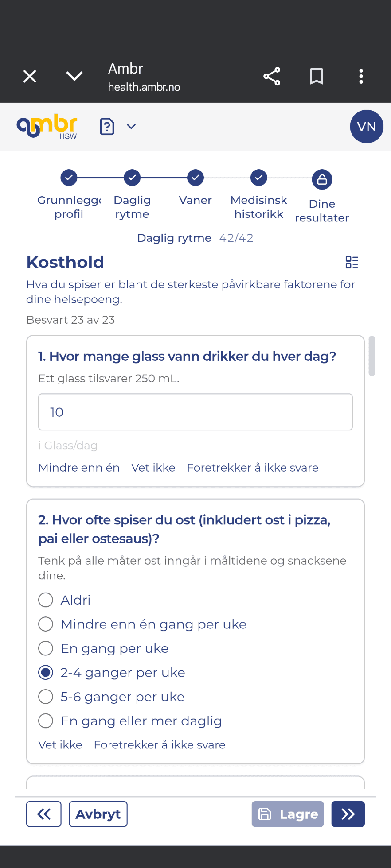
Task: Tap the share icon in browser bar
Action: 272,76
